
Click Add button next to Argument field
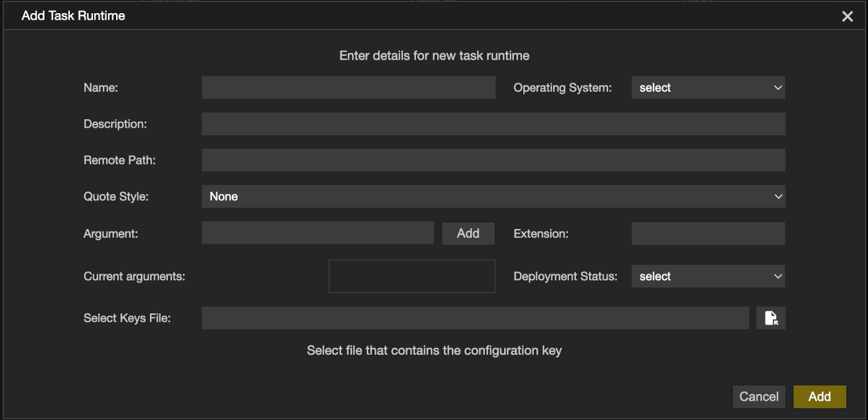click(468, 233)
